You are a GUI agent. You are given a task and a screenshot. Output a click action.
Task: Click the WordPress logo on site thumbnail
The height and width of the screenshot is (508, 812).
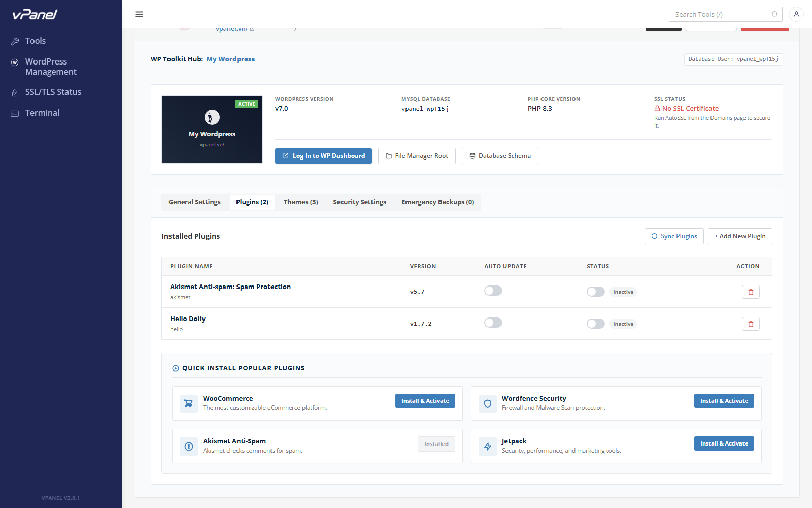(212, 117)
